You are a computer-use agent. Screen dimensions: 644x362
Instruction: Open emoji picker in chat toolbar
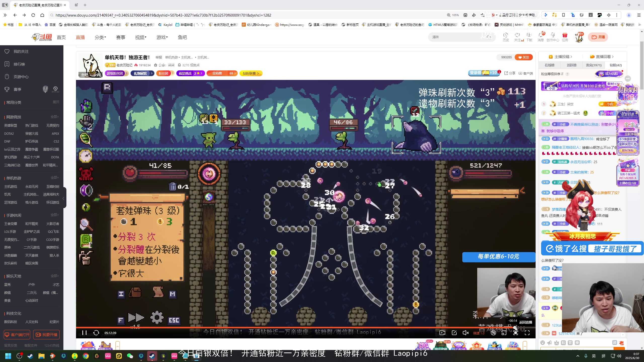(x=543, y=343)
